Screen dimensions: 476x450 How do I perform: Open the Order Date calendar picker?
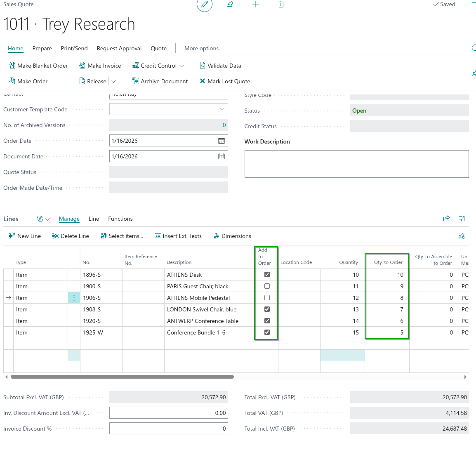222,141
